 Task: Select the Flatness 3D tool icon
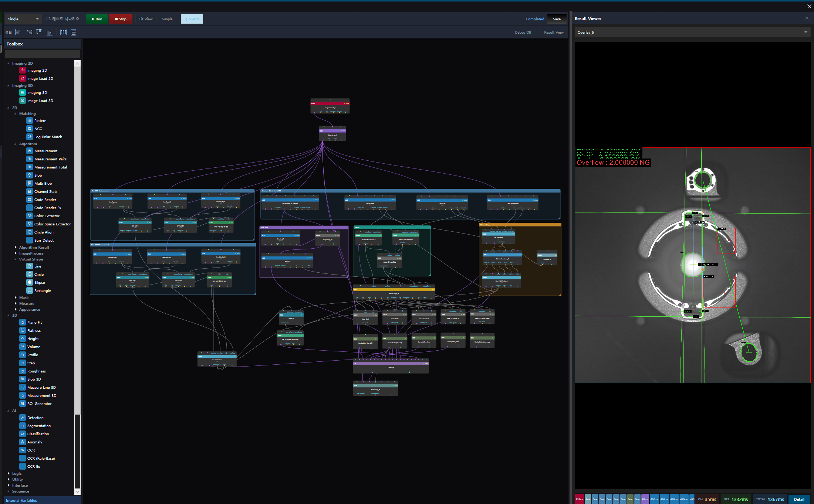tap(23, 330)
